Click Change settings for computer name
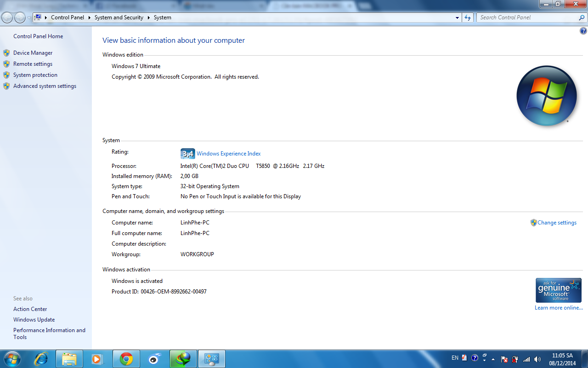Image resolution: width=588 pixels, height=368 pixels. [x=557, y=223]
